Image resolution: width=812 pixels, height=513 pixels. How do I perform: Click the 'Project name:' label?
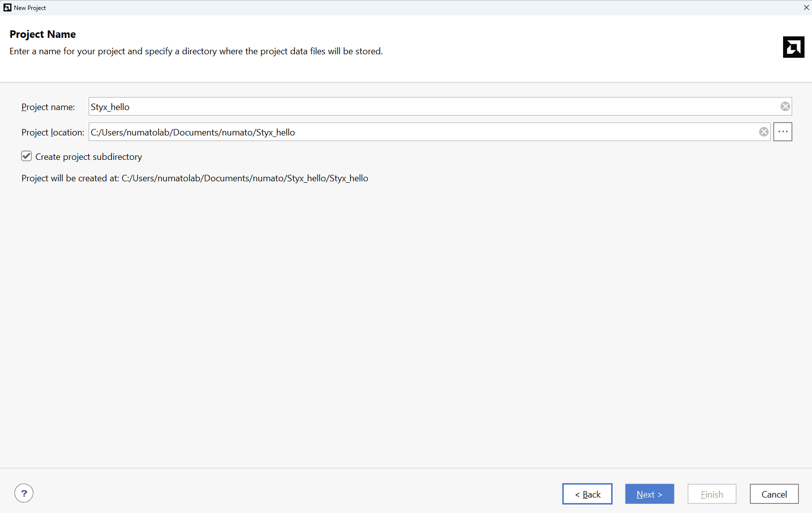click(48, 107)
